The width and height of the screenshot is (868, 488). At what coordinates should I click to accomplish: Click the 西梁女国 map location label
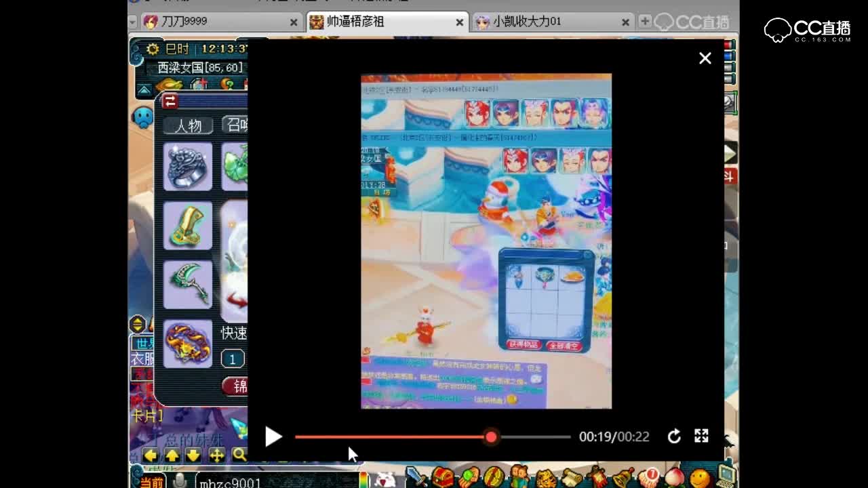point(199,68)
